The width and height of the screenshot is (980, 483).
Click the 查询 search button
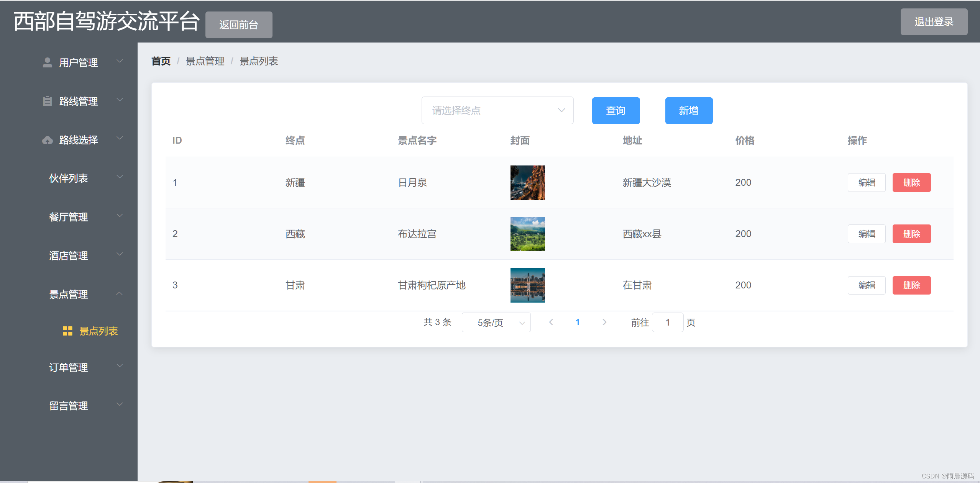pos(616,111)
